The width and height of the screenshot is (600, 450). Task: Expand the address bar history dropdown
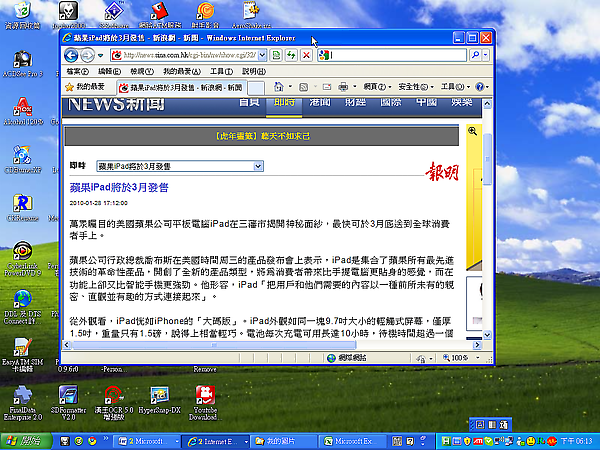pos(262,55)
